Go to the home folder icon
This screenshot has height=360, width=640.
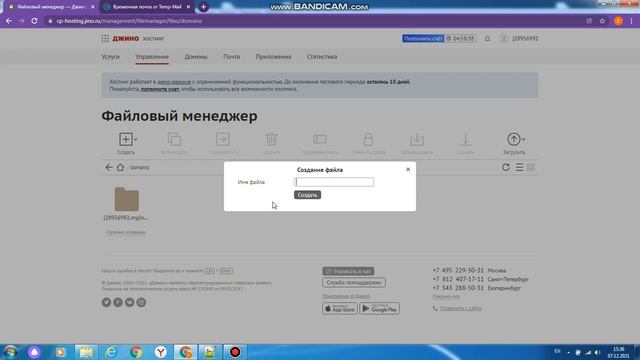[x=120, y=167]
